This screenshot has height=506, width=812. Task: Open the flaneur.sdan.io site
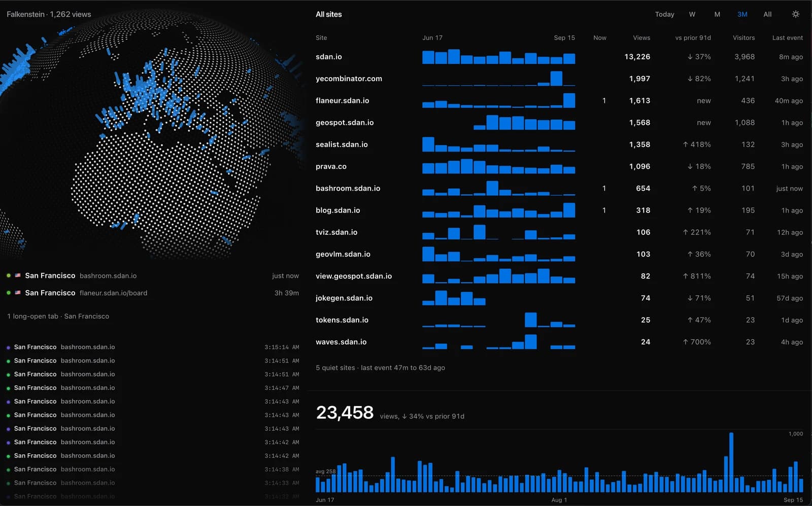342,100
